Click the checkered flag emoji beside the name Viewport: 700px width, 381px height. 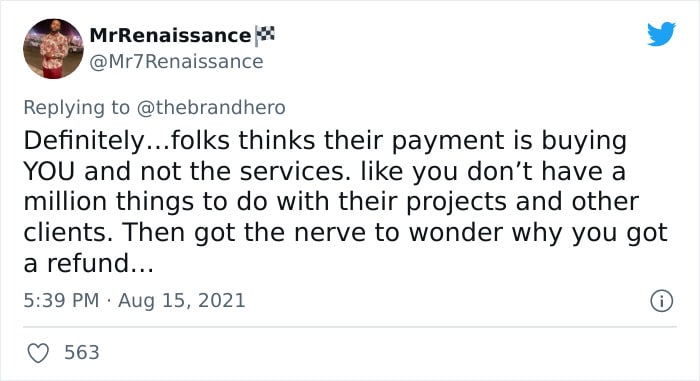pos(265,36)
